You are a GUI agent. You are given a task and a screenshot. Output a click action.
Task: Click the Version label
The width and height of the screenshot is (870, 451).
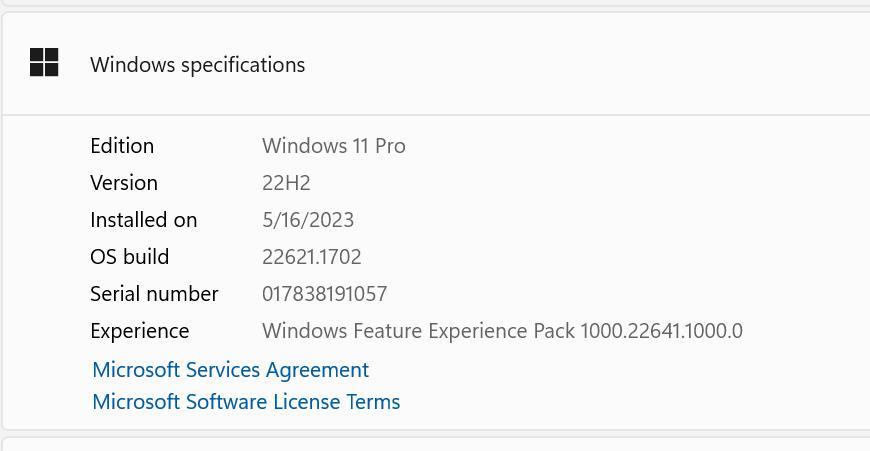124,183
